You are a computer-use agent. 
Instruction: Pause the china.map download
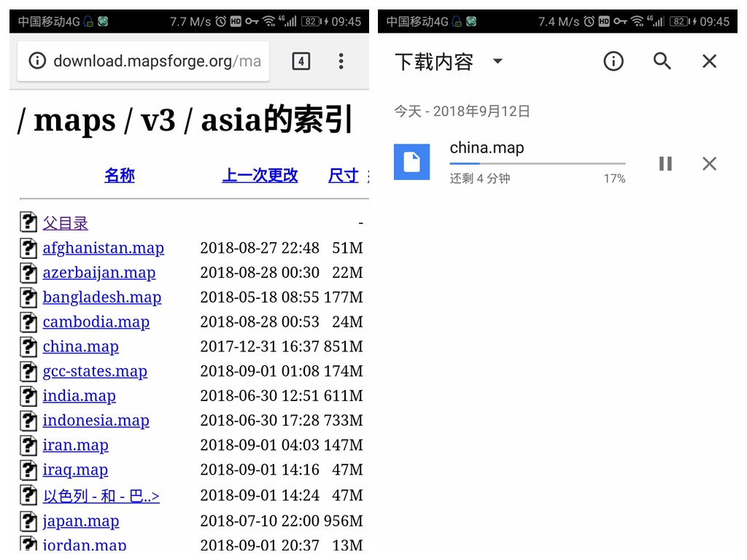pyautogui.click(x=665, y=163)
